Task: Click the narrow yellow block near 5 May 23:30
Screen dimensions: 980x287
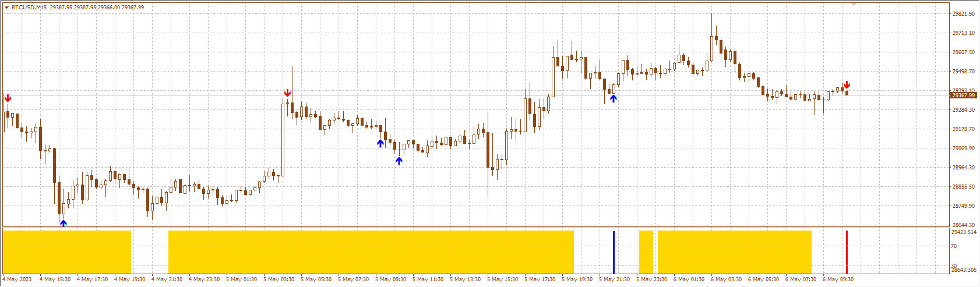Action: [x=646, y=252]
